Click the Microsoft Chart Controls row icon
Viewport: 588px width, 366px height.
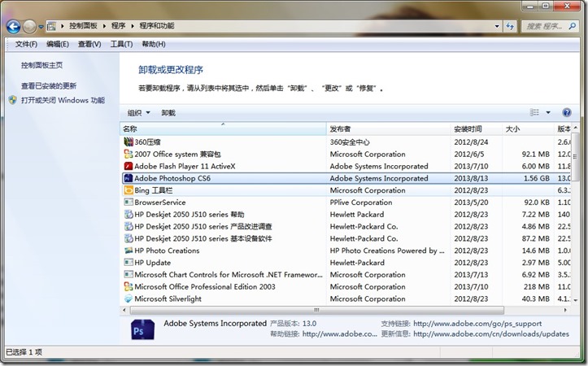point(128,274)
